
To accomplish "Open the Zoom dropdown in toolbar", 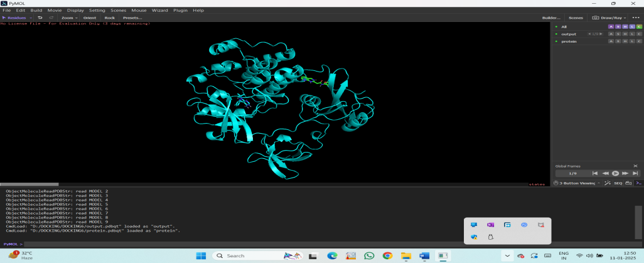I will [70, 18].
